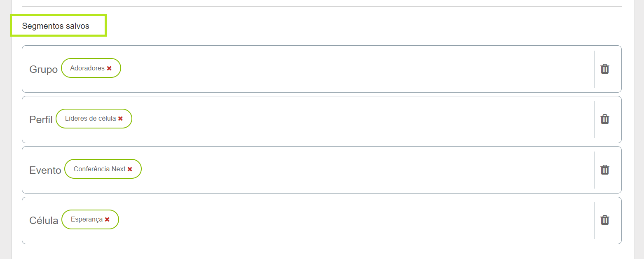This screenshot has width=644, height=259.
Task: Click the Grupo segment type label
Action: [43, 69]
